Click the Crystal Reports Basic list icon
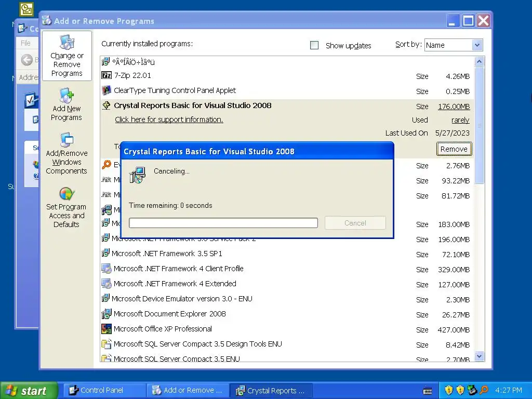 pyautogui.click(x=107, y=105)
